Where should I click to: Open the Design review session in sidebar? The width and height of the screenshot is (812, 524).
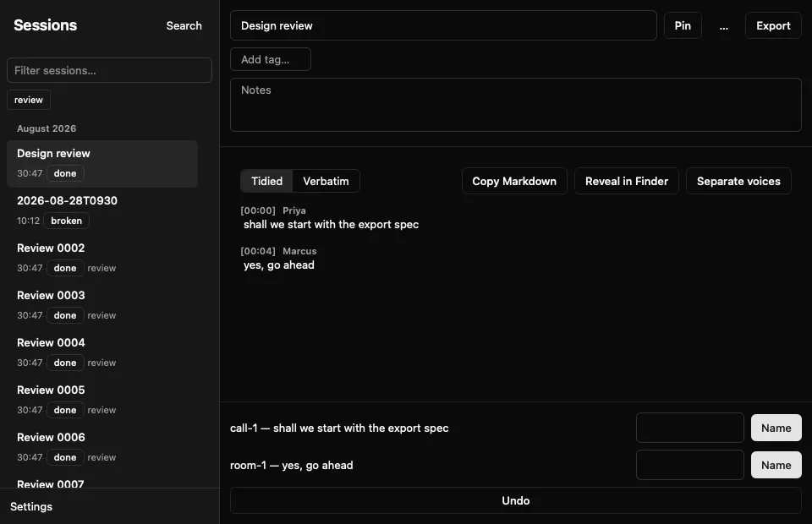[x=102, y=163]
